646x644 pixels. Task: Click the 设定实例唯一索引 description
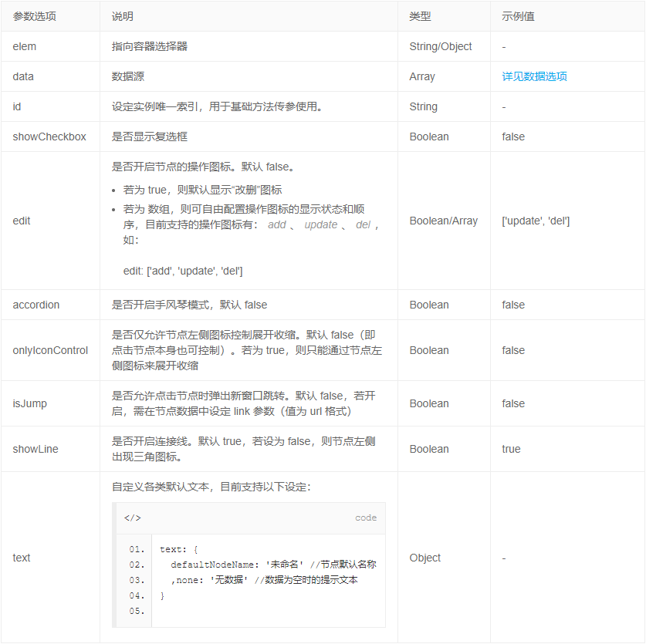[217, 106]
